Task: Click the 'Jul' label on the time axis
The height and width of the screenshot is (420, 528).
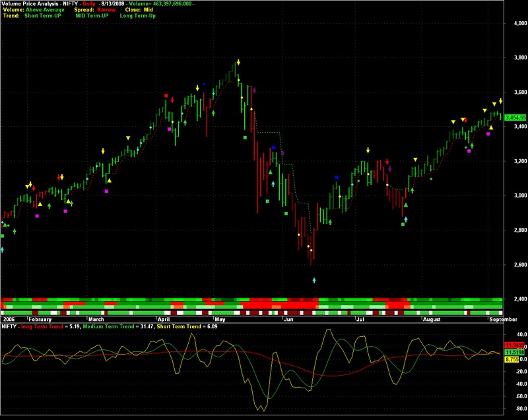Action: (x=360, y=320)
